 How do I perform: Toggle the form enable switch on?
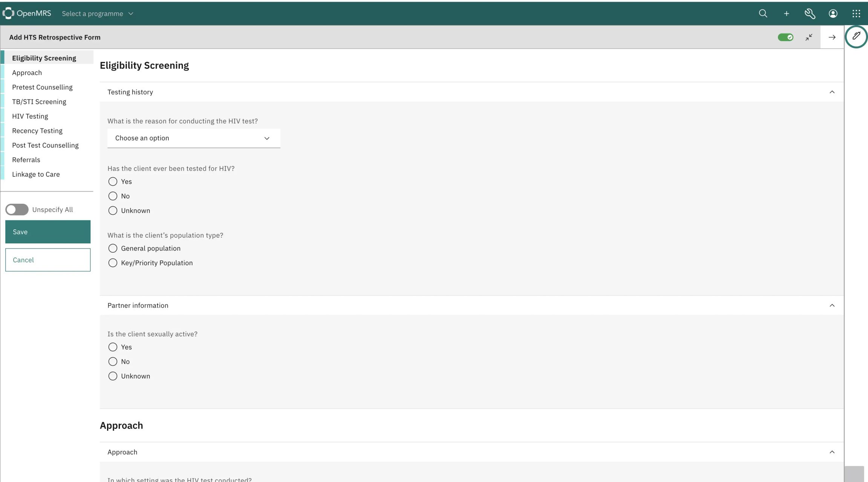click(x=785, y=37)
